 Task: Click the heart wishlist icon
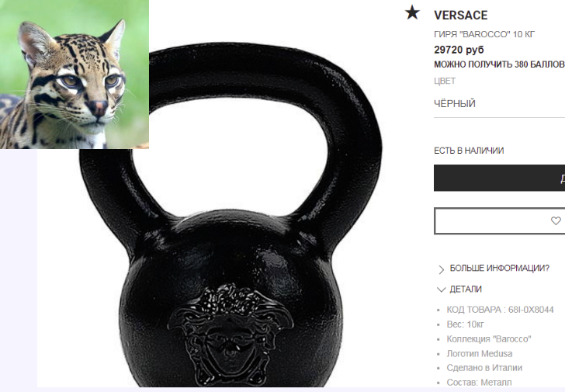pos(556,220)
